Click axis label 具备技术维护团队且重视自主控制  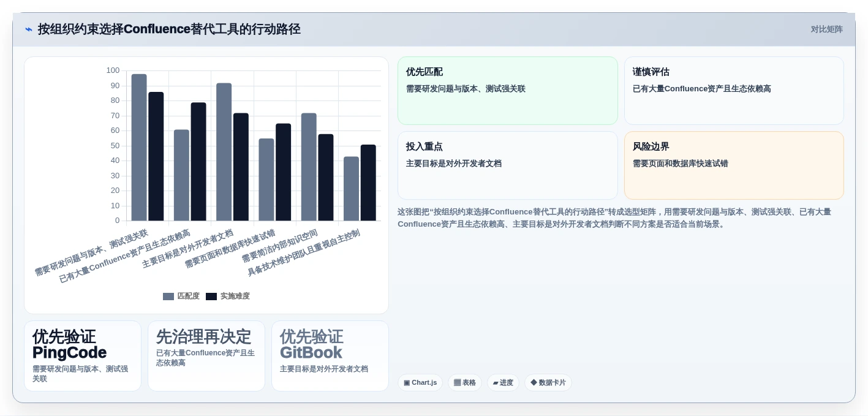click(x=303, y=252)
